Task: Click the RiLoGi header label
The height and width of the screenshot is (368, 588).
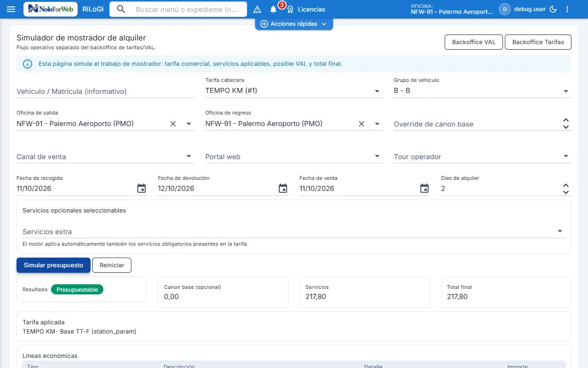Action: (93, 9)
